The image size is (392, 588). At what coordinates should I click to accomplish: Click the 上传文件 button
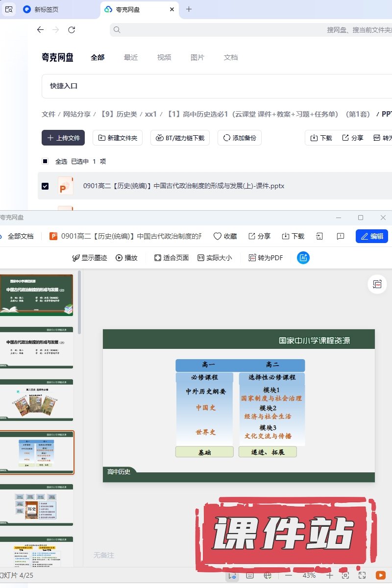[63, 138]
